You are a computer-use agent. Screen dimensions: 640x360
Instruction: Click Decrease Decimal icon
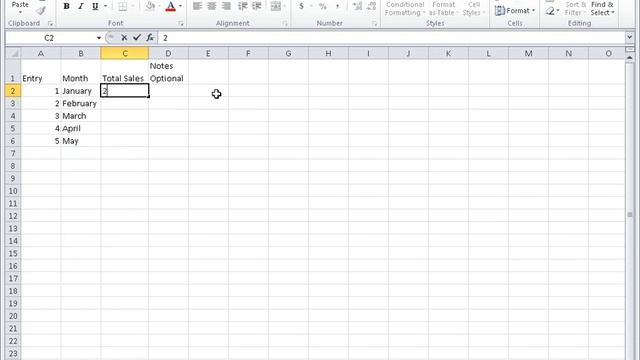click(x=371, y=6)
